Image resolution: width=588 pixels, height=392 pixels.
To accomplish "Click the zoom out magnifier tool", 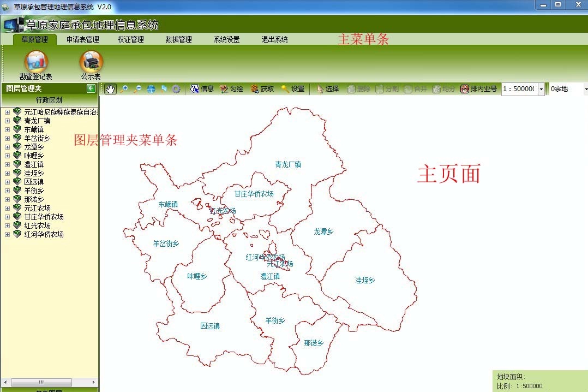I will 137,89.
